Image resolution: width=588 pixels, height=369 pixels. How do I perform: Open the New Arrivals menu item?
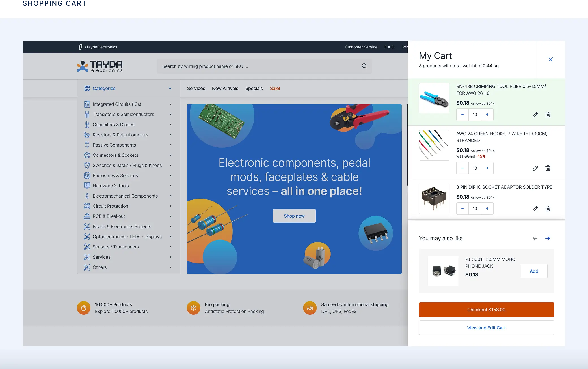[x=225, y=88]
